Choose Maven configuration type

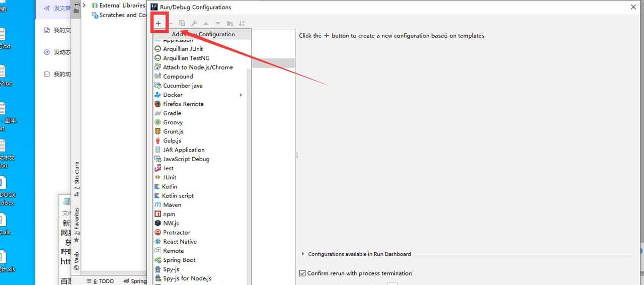[x=172, y=205]
